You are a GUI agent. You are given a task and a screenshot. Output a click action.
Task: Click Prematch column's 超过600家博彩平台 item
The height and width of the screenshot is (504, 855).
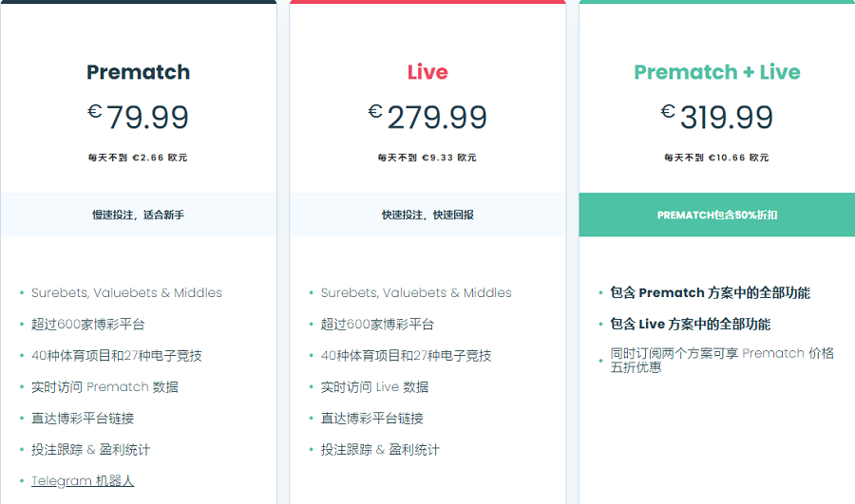point(87,325)
